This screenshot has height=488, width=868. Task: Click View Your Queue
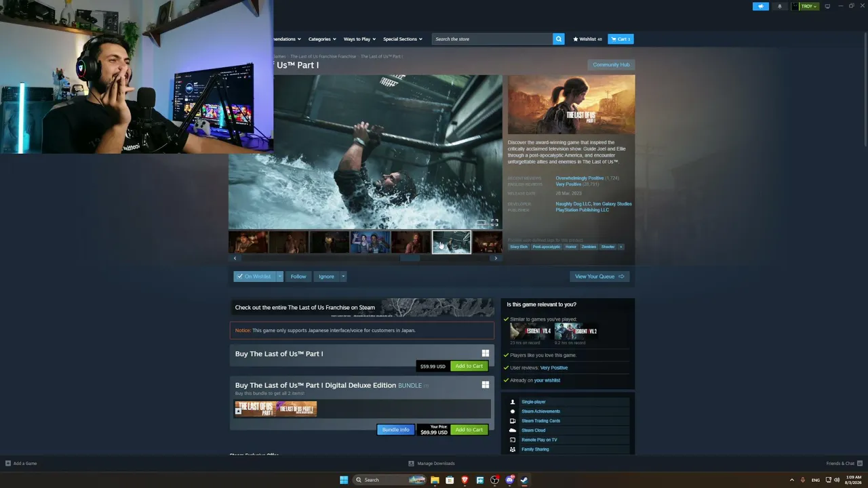tap(599, 277)
